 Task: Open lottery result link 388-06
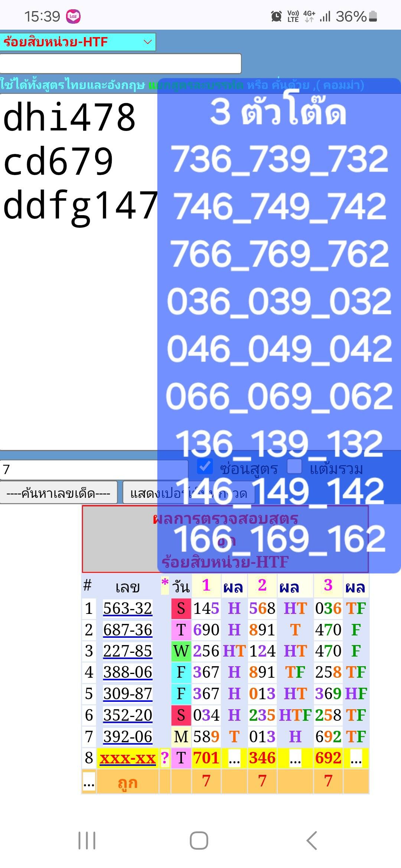[127, 672]
